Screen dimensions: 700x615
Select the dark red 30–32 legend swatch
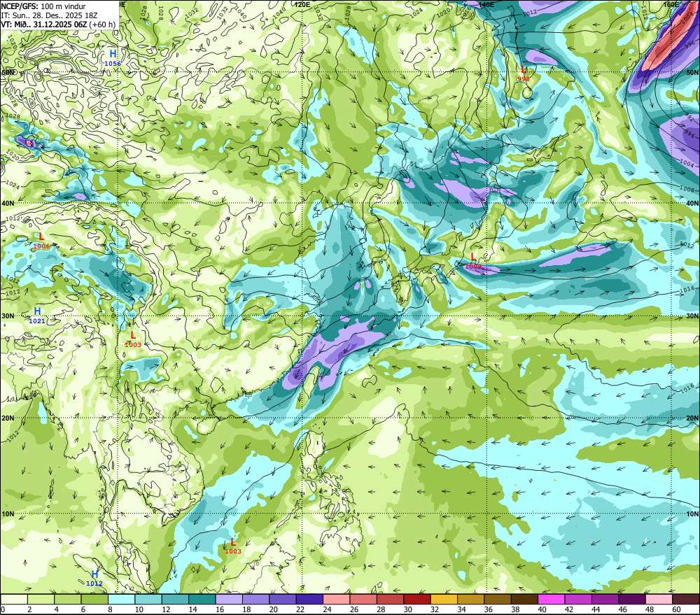(x=417, y=599)
